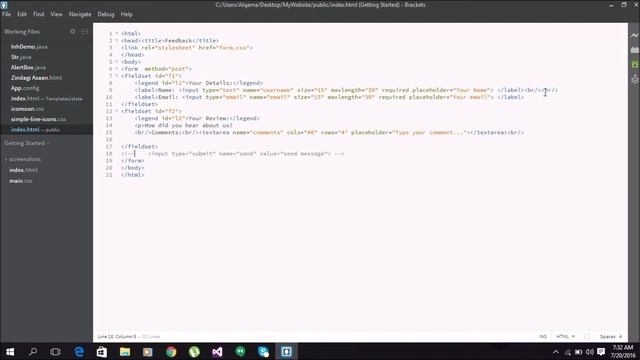
Task: Click the split view icon in the sidebar
Action: (x=84, y=31)
